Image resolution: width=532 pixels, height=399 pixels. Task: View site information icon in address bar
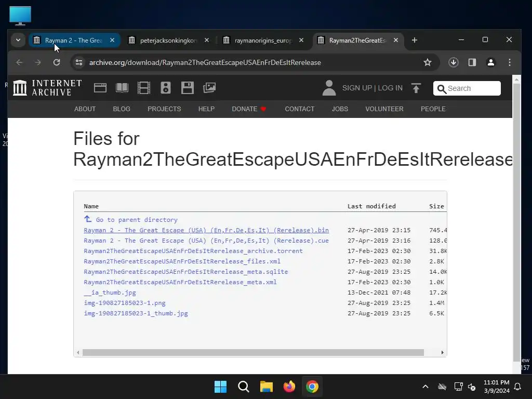coord(79,62)
